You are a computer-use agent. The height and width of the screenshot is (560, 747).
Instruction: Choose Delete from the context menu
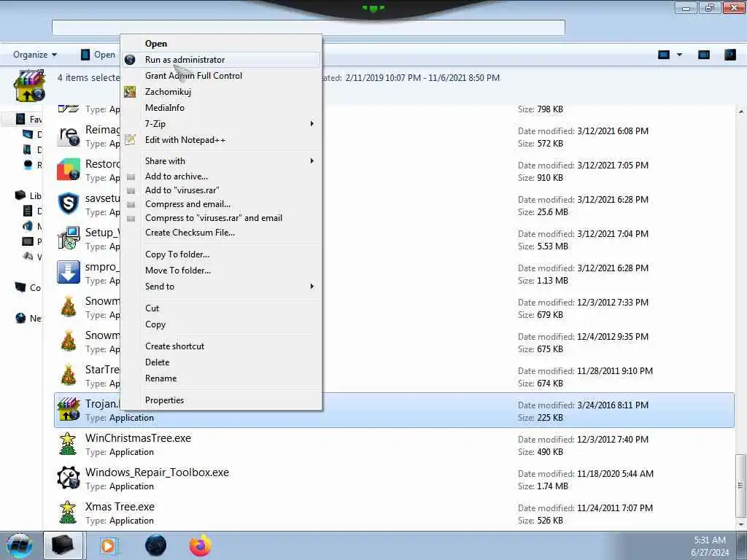[158, 362]
